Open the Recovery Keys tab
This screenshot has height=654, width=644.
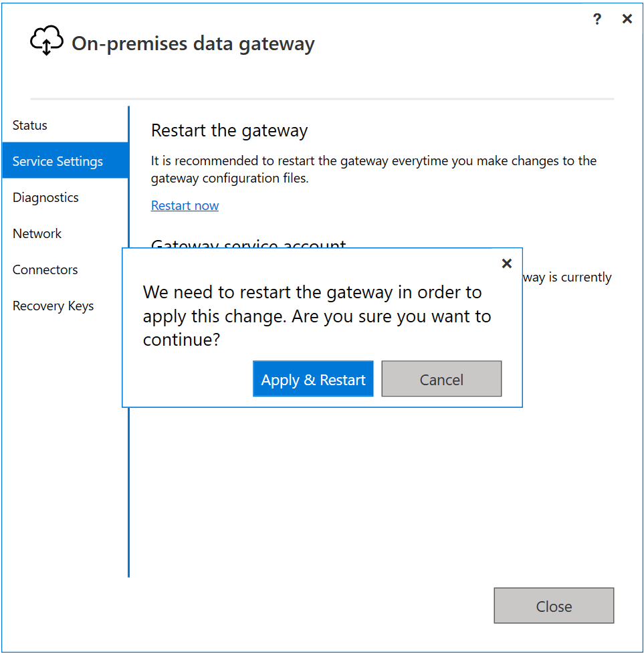coord(53,306)
